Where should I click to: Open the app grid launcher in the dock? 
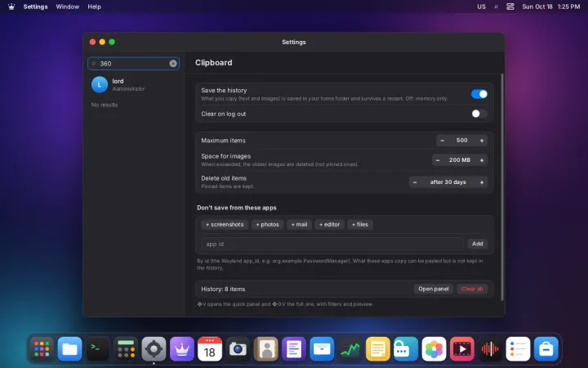[42, 349]
